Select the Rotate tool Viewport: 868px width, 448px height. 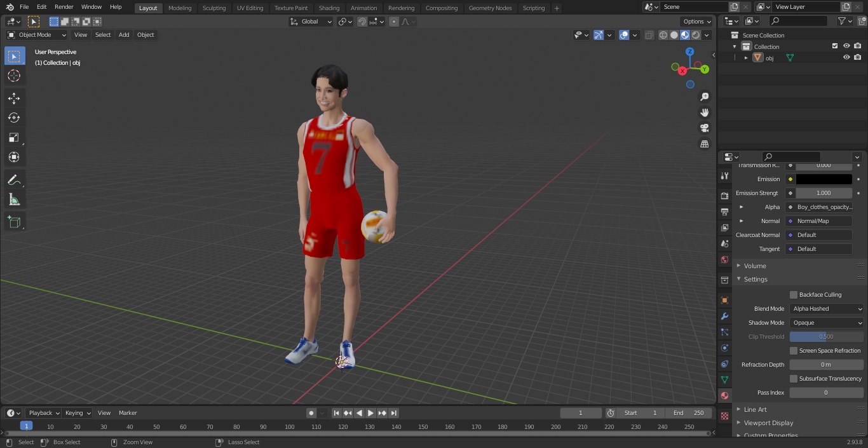coord(14,118)
